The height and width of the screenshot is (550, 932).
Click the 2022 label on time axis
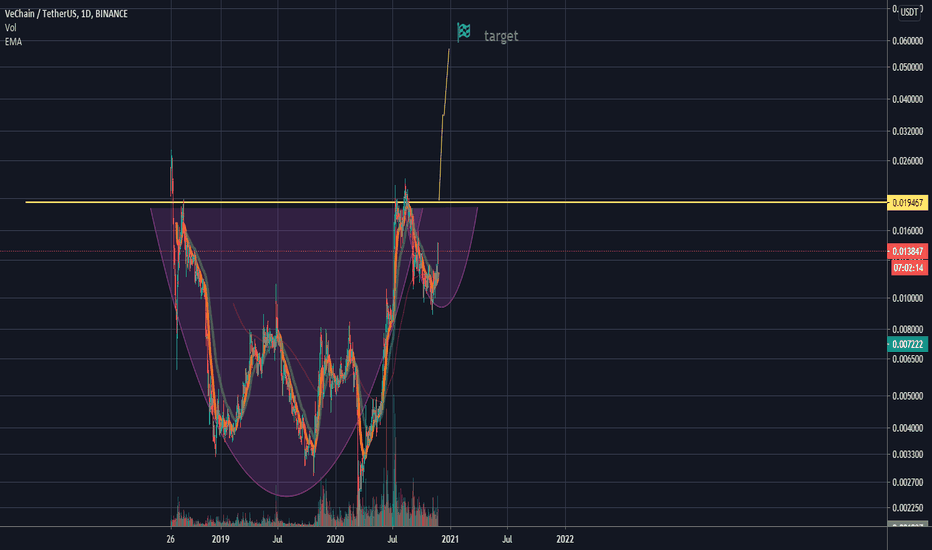(x=565, y=539)
